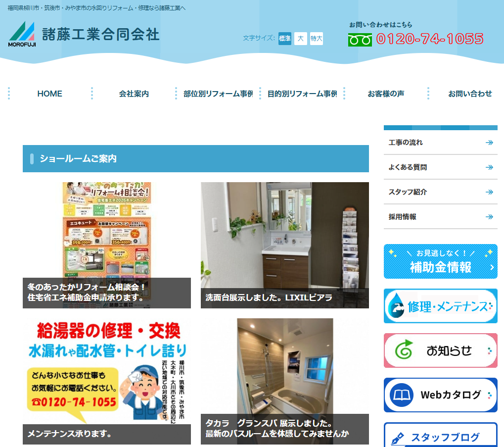This screenshot has width=504, height=447.
Task: Click the 補助金情報 banner button
Action: [x=440, y=261]
